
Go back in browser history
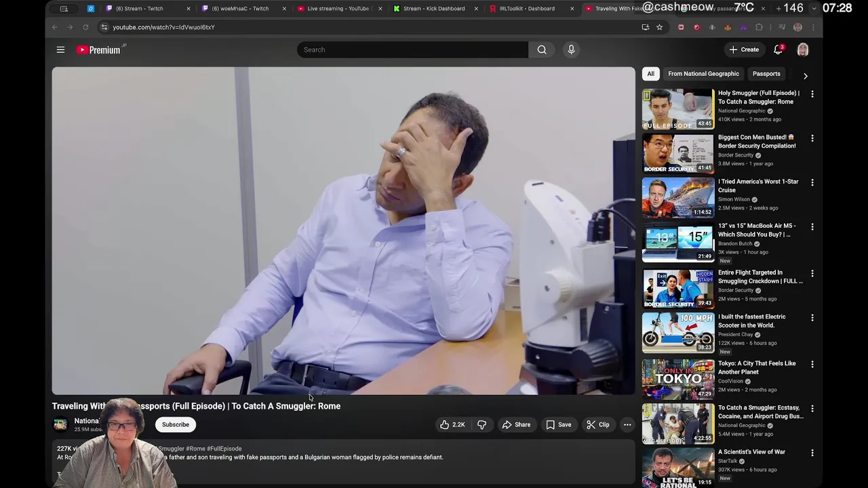(x=55, y=27)
